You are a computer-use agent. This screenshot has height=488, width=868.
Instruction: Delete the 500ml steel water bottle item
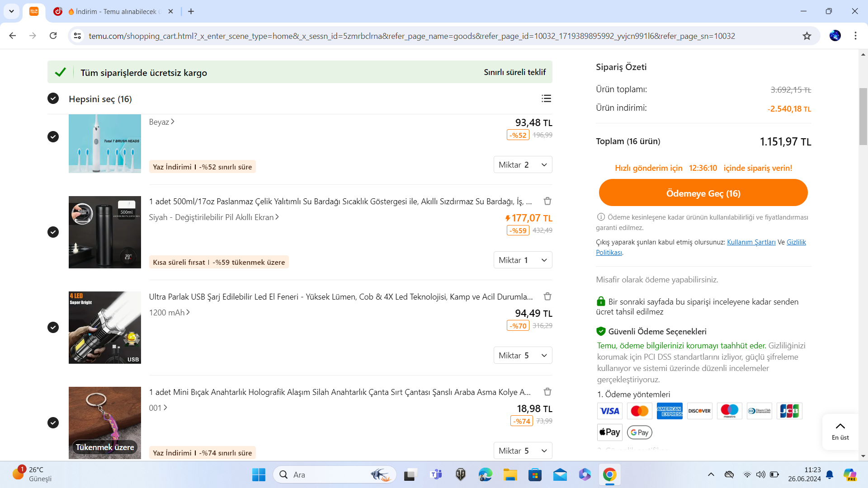tap(547, 201)
